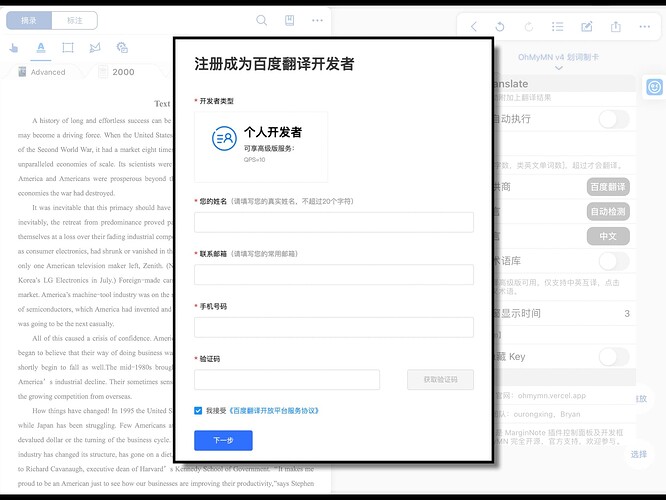
Task: Click the Text heading in the document
Action: tap(162, 104)
